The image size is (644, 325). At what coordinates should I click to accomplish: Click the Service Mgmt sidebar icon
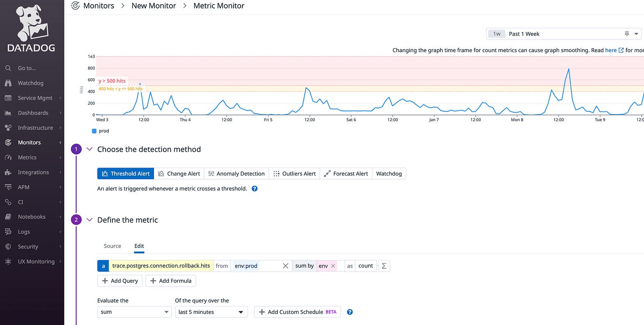pos(8,98)
